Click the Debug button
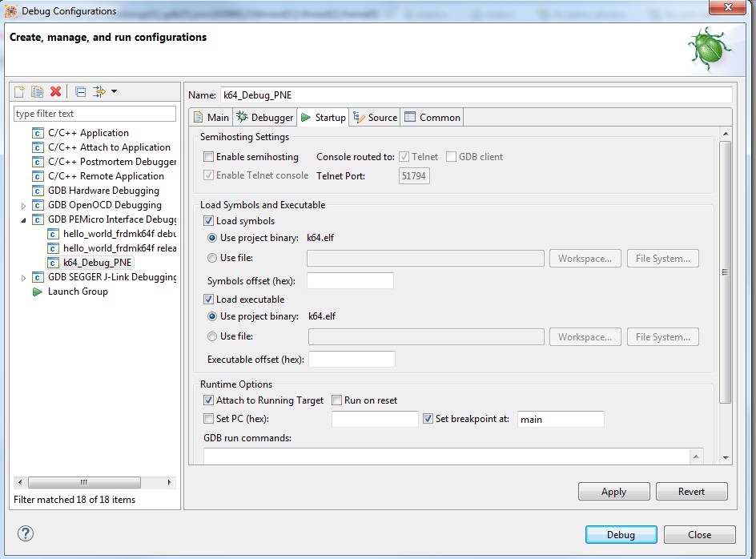This screenshot has height=559, width=756. click(621, 535)
